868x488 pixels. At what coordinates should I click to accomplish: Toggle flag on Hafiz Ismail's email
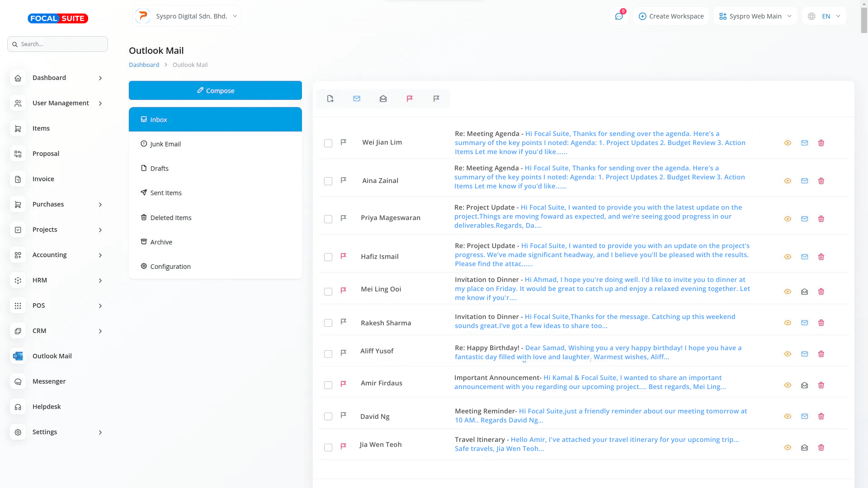(x=344, y=256)
